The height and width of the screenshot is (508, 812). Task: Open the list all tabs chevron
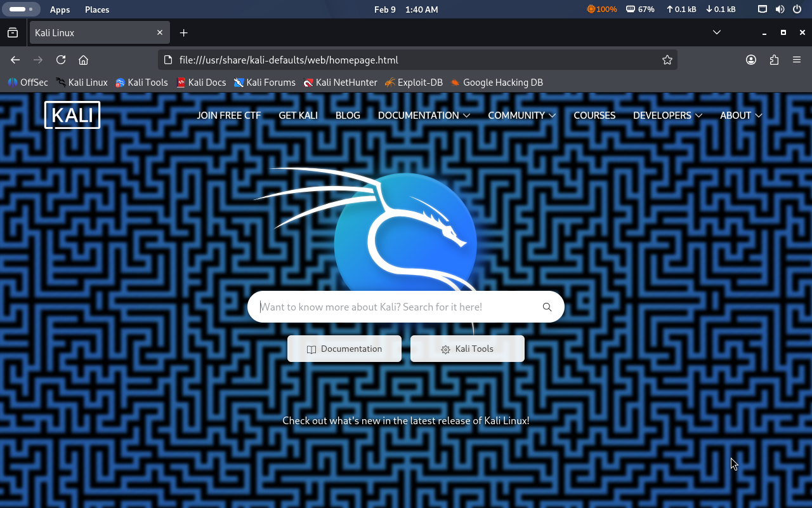[717, 32]
